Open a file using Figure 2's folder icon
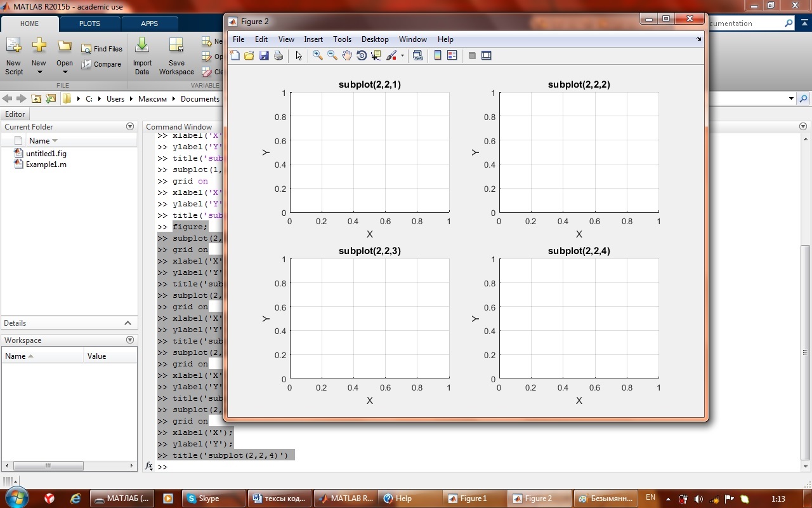 (249, 56)
